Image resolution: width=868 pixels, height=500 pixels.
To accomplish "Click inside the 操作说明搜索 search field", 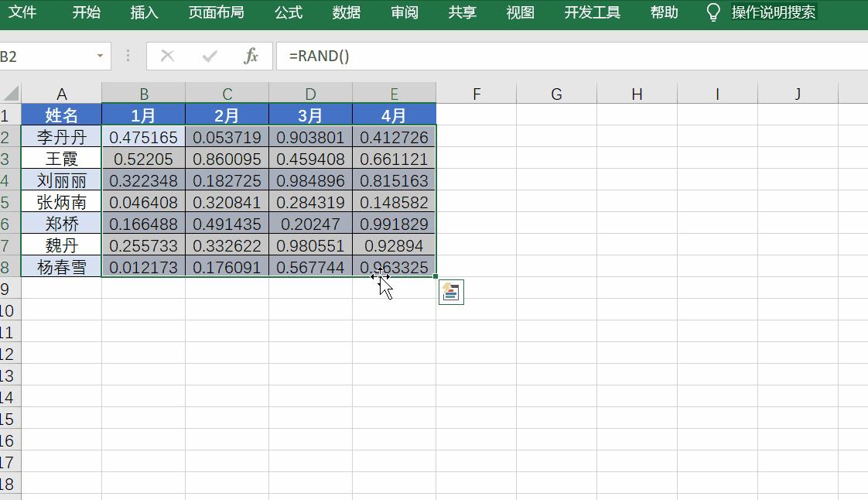I will [774, 12].
